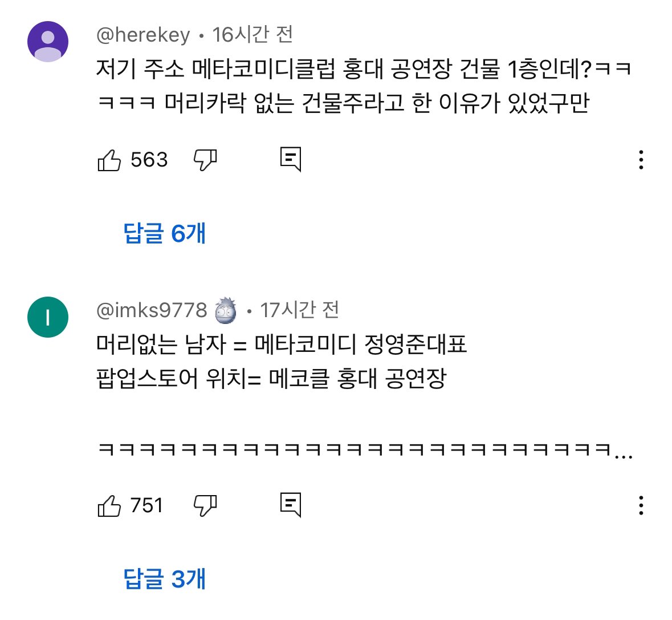Open the @imks9778 channel username
672x620 pixels.
(152, 310)
